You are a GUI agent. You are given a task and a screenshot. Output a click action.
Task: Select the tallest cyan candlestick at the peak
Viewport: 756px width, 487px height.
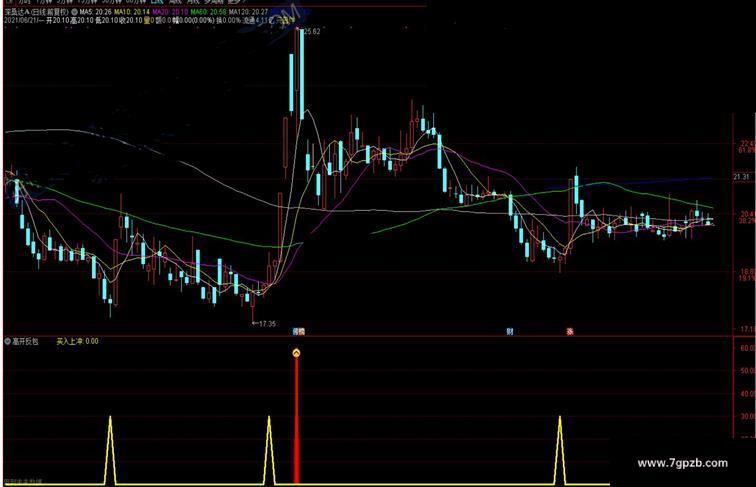(x=302, y=74)
